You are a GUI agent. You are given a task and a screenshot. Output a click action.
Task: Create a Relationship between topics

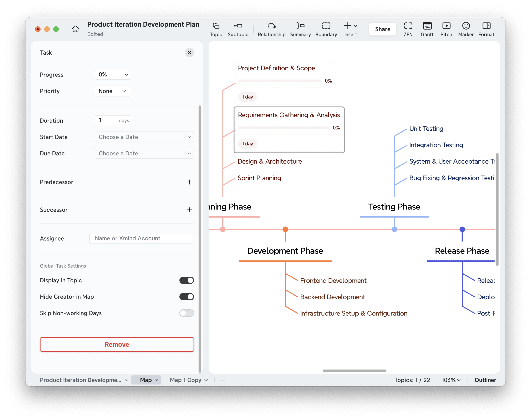click(271, 29)
